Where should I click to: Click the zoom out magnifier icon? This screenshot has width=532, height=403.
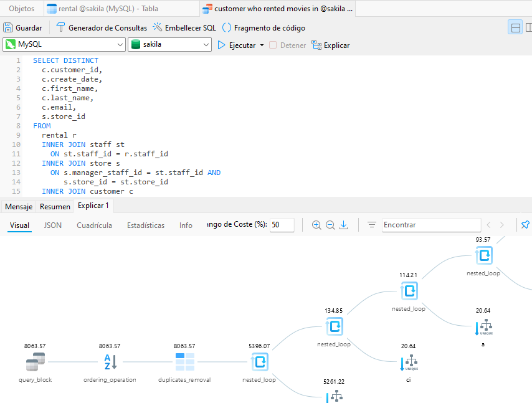click(330, 225)
